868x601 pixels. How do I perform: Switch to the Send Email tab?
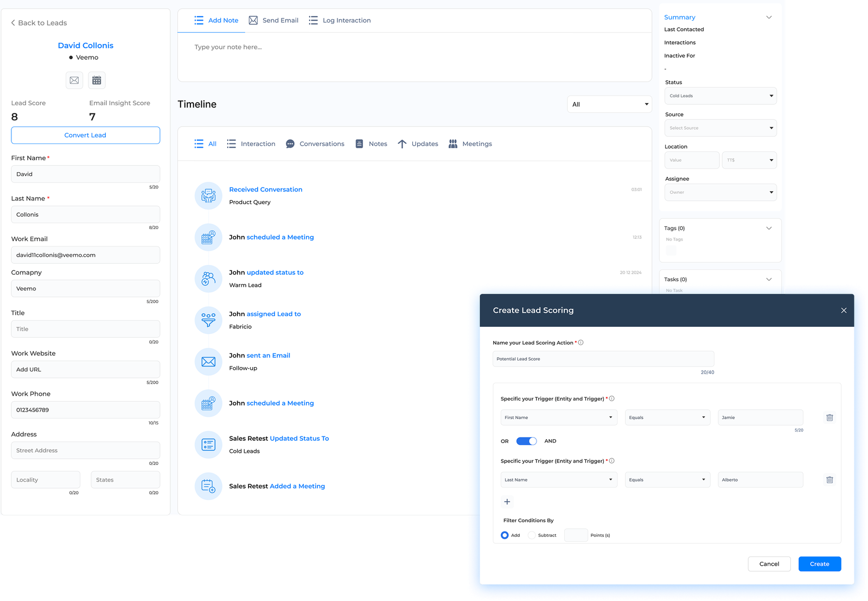(273, 21)
